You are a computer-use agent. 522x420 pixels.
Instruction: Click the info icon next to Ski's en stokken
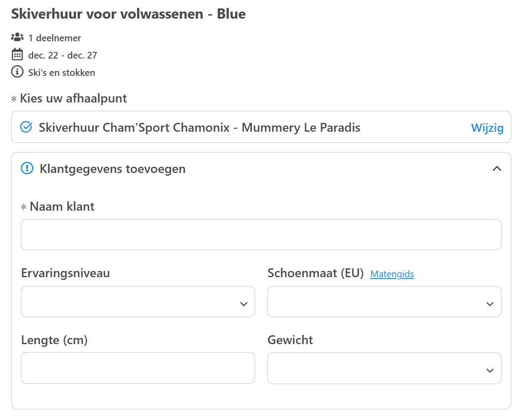click(16, 72)
